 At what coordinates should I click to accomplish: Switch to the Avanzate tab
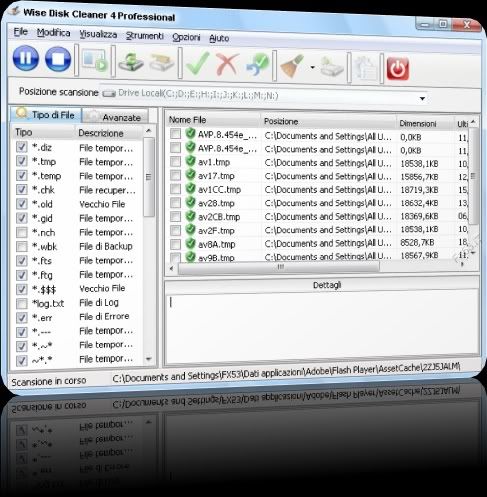tap(115, 117)
